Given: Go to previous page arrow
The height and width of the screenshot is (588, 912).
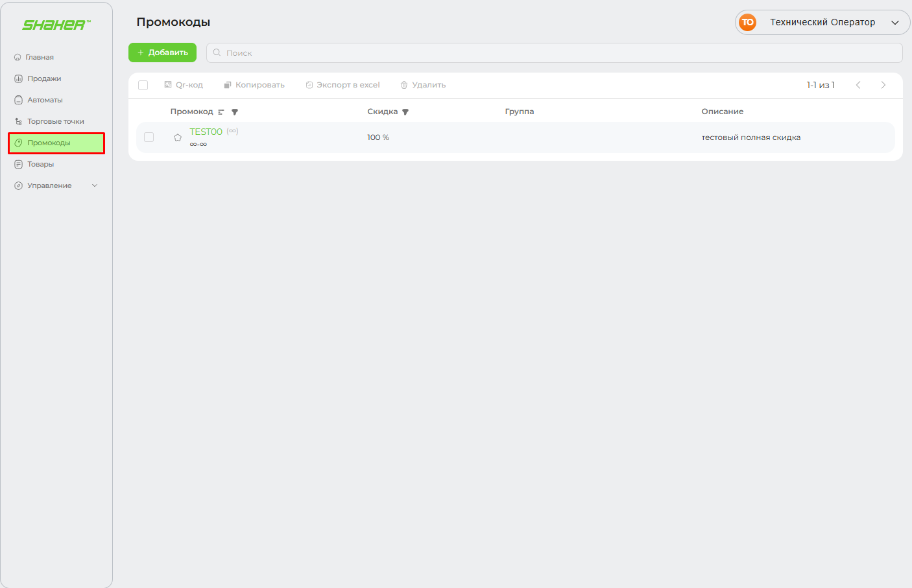Looking at the screenshot, I should tap(858, 85).
